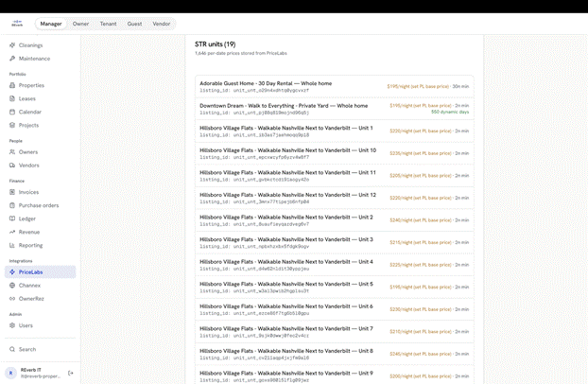The image size is (588, 384).
Task: Navigate to Reporting
Action: (x=40, y=246)
